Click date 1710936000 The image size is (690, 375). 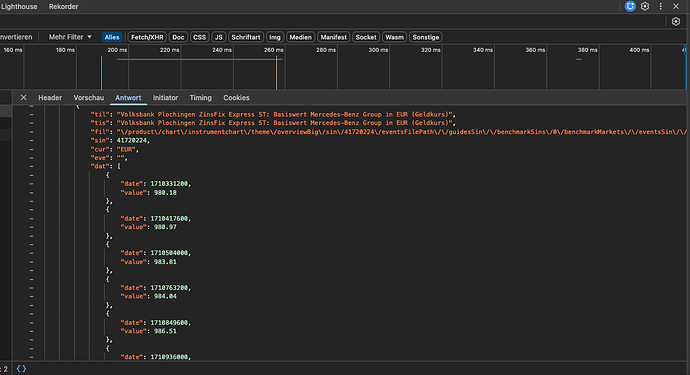pos(169,357)
